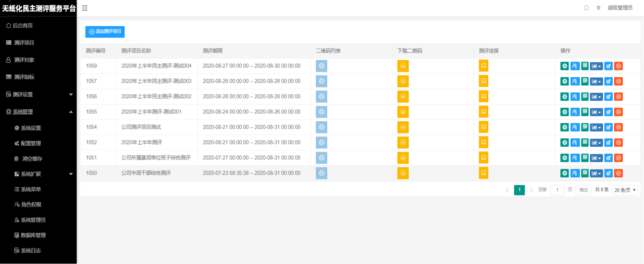Click the trash icon beside 超级管理员

point(599,8)
